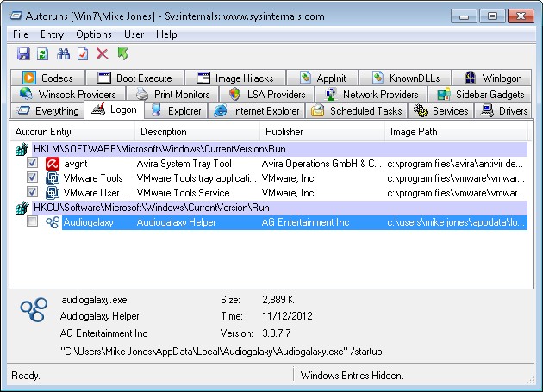Sort by the Image Path column header
This screenshot has height=392, width=543.
[456, 132]
